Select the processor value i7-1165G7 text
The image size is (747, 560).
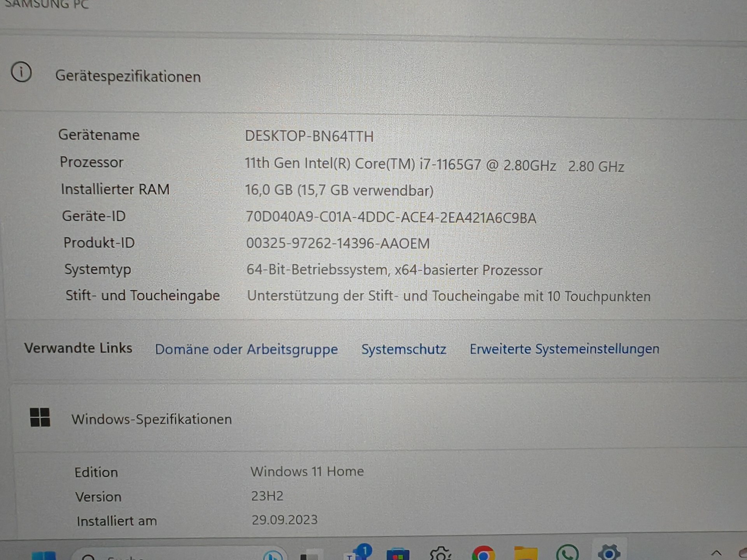coord(435,164)
